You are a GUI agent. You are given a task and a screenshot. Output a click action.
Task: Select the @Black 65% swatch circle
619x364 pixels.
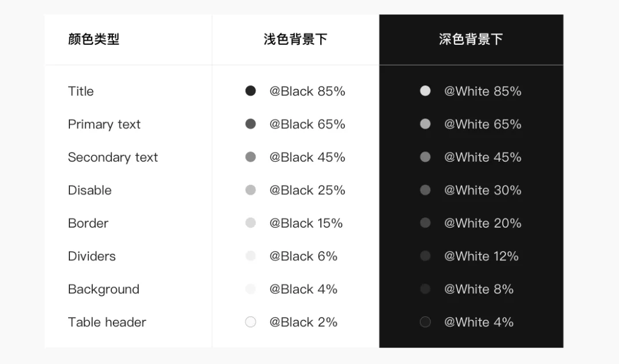(250, 124)
